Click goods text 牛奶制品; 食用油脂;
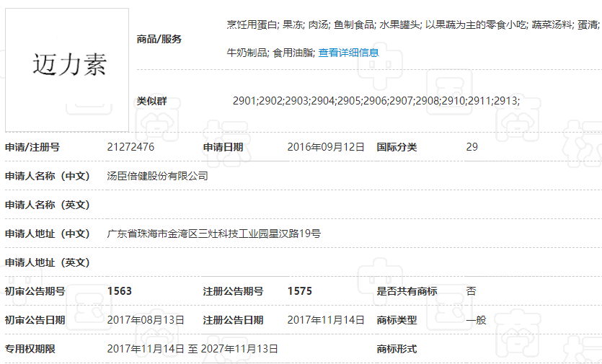This screenshot has height=364, width=602. click(x=270, y=53)
